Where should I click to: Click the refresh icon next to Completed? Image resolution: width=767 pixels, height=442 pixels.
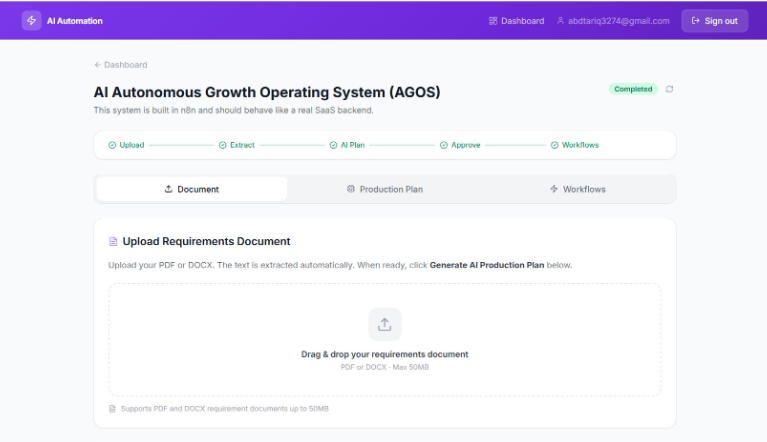tap(669, 89)
